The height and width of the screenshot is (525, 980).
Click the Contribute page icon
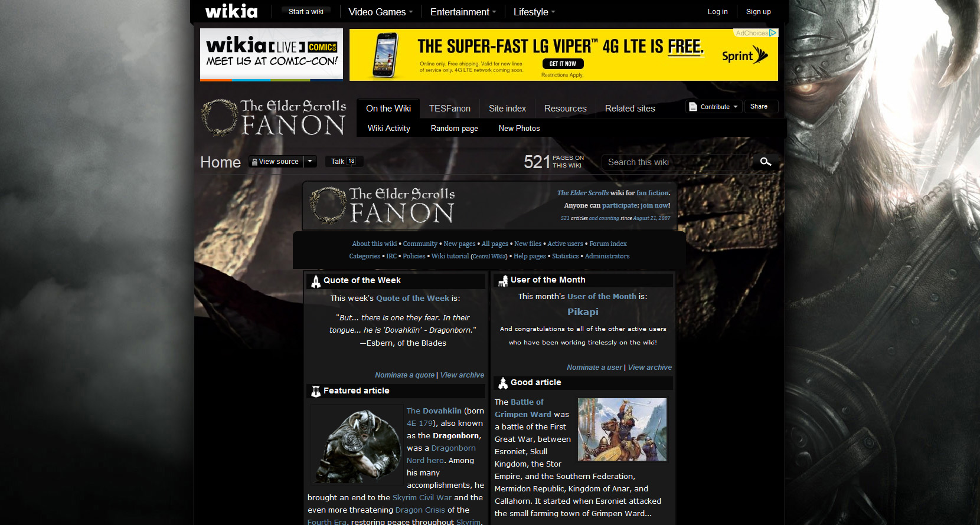click(x=693, y=107)
